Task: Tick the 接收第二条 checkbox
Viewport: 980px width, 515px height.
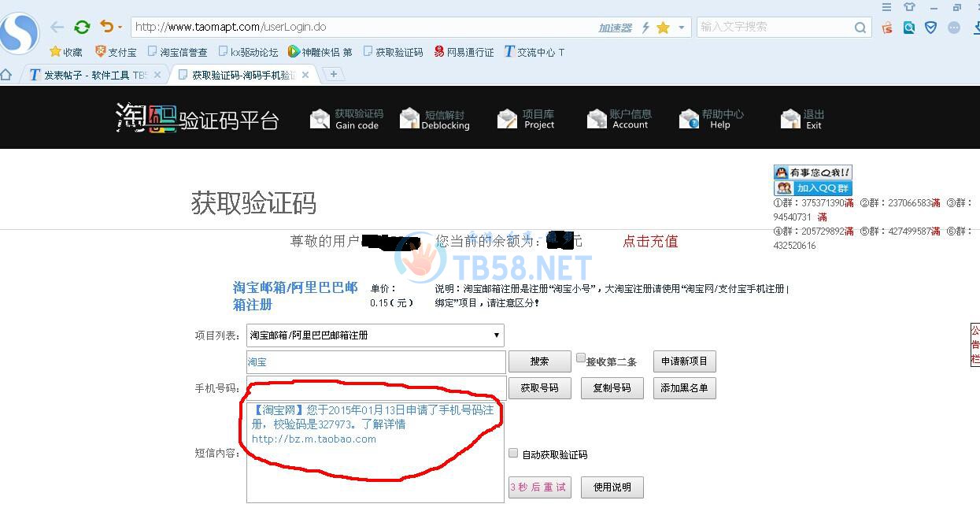Action: (x=581, y=358)
